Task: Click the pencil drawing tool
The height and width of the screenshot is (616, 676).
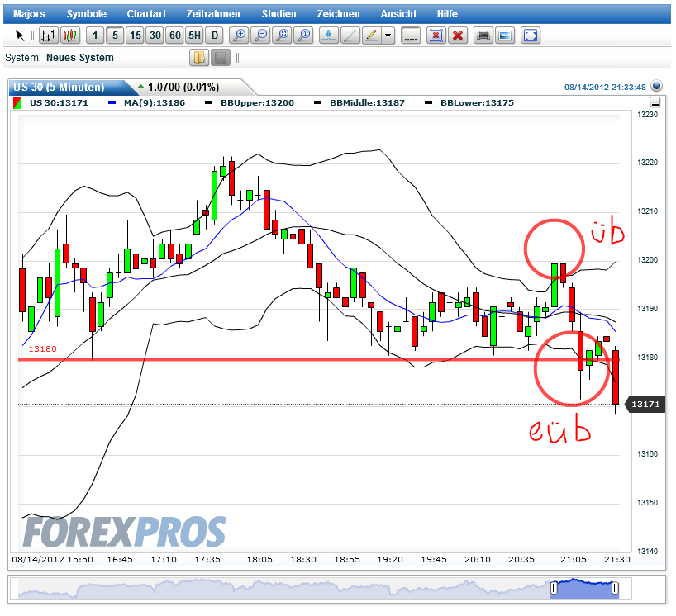Action: (372, 36)
